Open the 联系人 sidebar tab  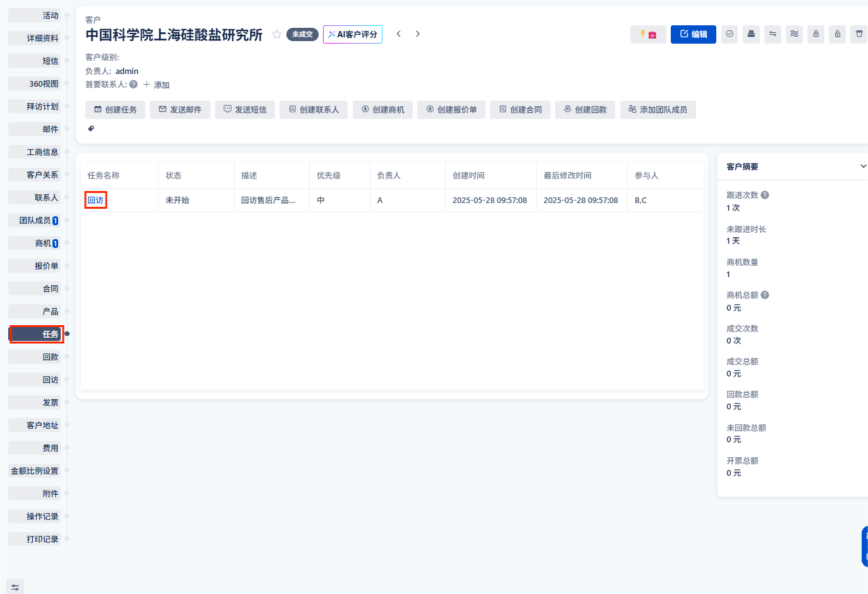pos(35,197)
